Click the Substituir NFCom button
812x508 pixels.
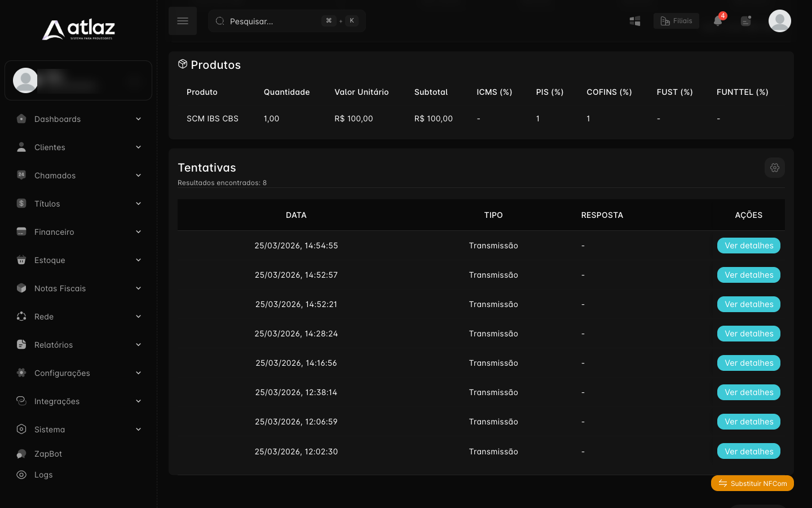752,483
